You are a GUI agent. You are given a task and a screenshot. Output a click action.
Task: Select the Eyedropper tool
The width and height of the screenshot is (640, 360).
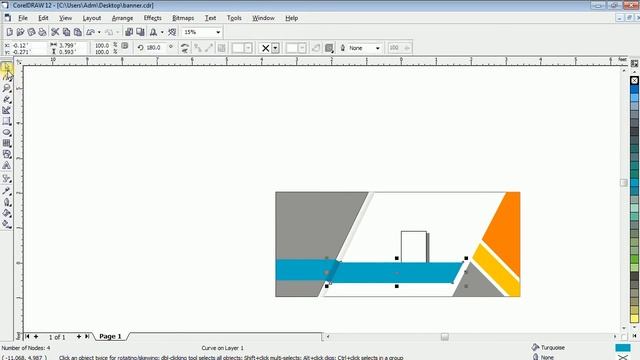pyautogui.click(x=7, y=191)
